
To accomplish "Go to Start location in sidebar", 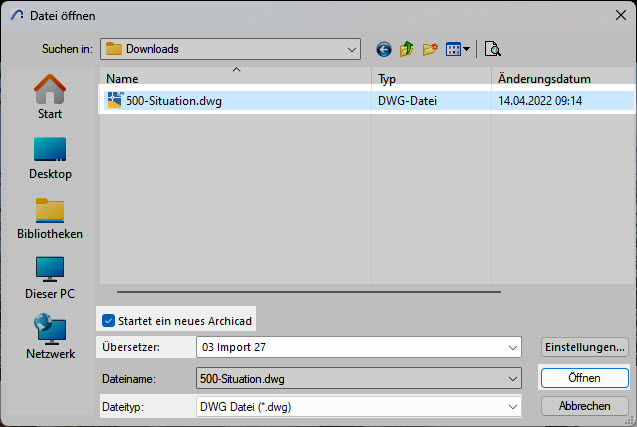I will 50,97.
